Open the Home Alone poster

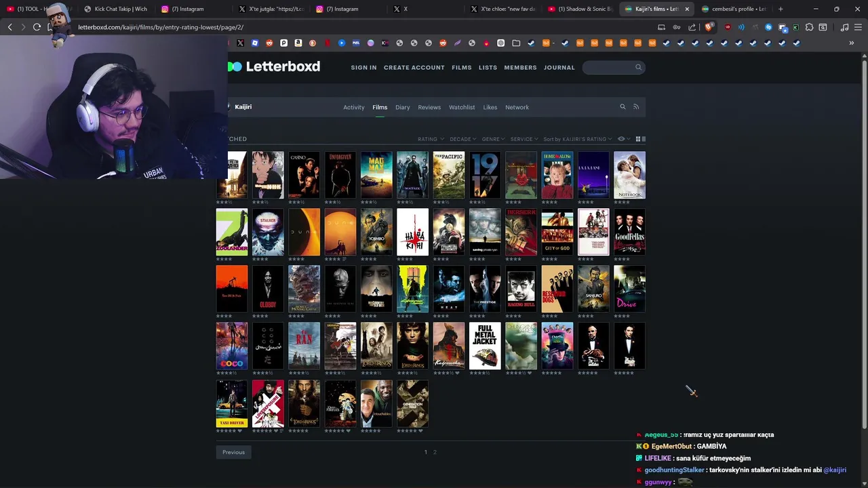[x=557, y=175]
